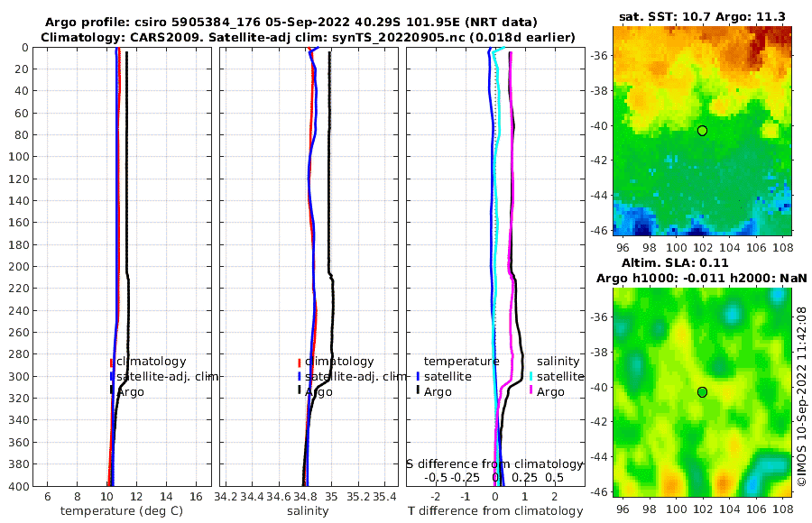Click magenta salinity Argo legend marker
The height and width of the screenshot is (523, 812).
pos(531,390)
